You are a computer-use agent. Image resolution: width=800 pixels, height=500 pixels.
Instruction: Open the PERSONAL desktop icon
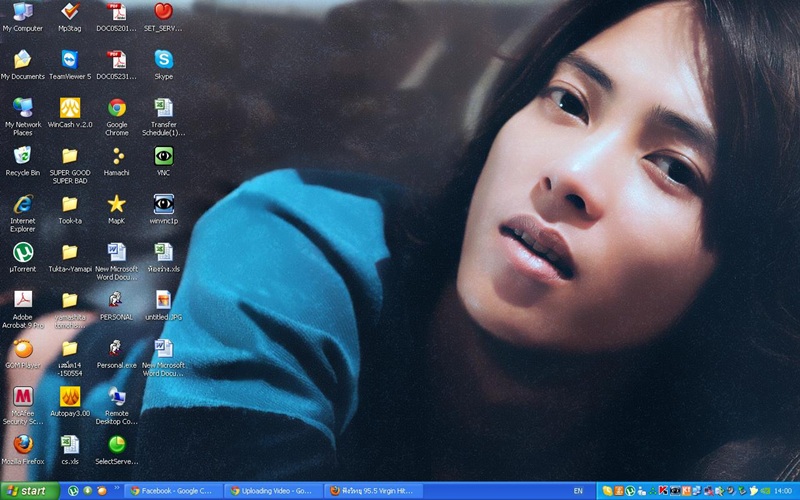[x=116, y=306]
